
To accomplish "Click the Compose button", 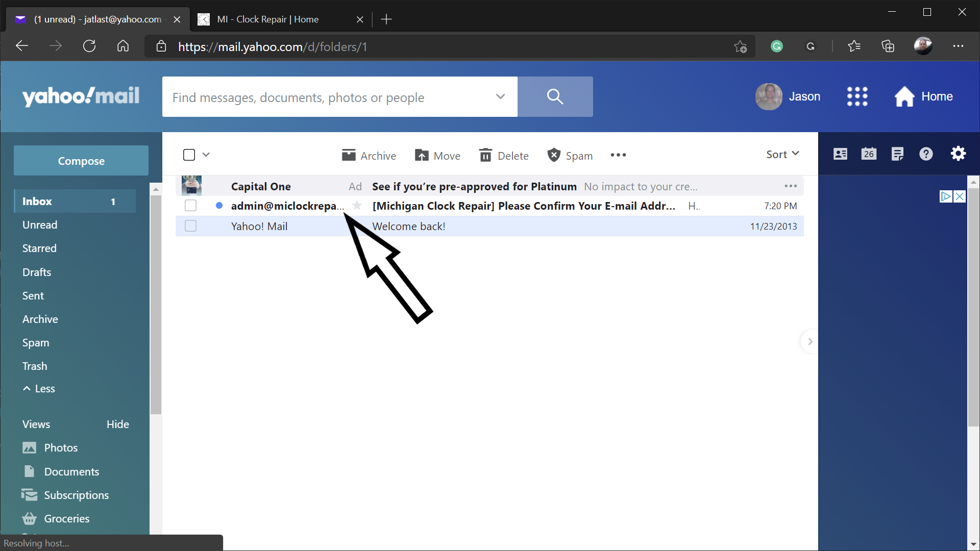I will pyautogui.click(x=81, y=161).
